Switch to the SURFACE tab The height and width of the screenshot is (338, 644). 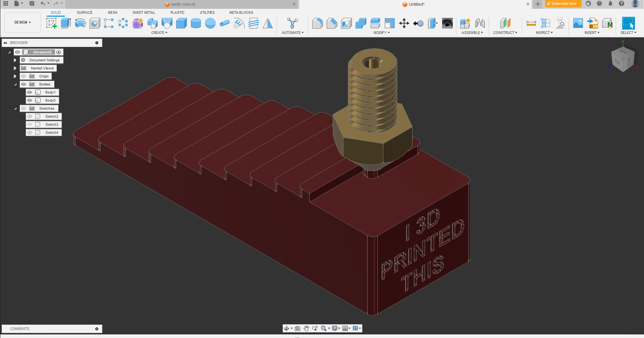84,12
